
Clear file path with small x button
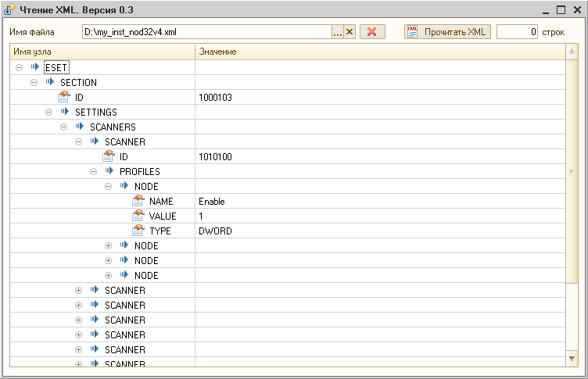(x=350, y=32)
